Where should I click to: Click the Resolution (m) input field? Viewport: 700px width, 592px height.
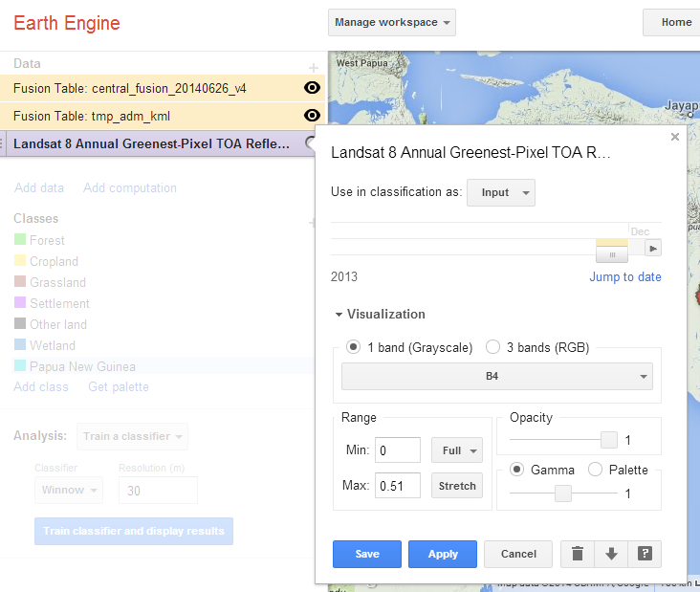[159, 491]
